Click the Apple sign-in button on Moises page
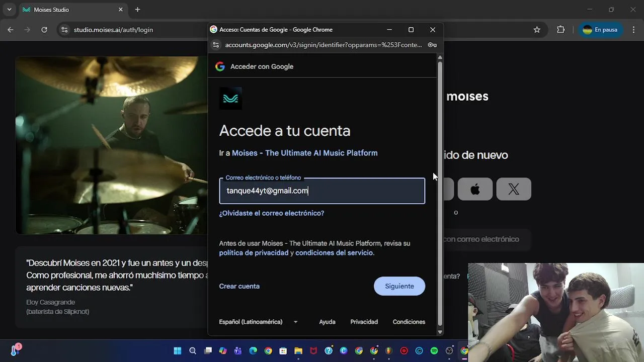Viewport: 644px width, 362px height. pyautogui.click(x=475, y=189)
